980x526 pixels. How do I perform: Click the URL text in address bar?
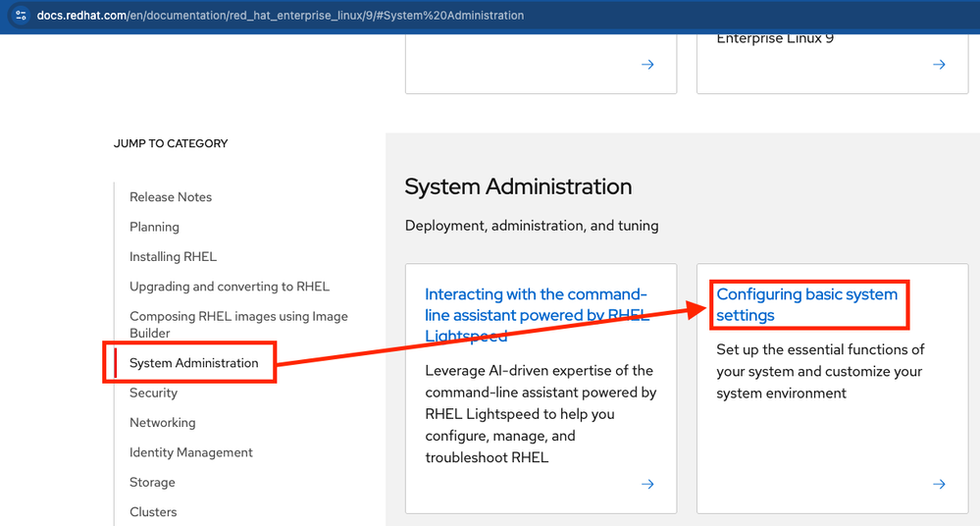[280, 16]
